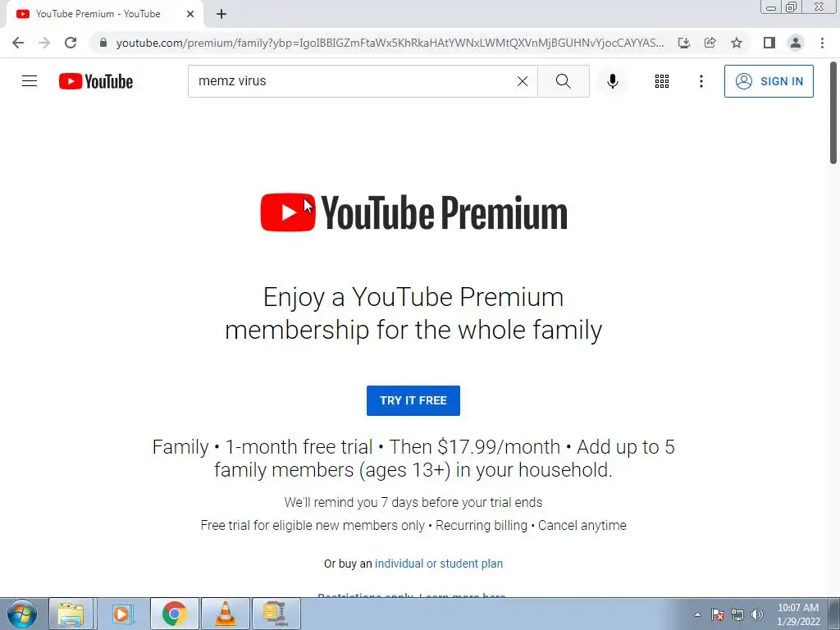840x630 pixels.
Task: Click the browser forward arrow
Action: [44, 43]
